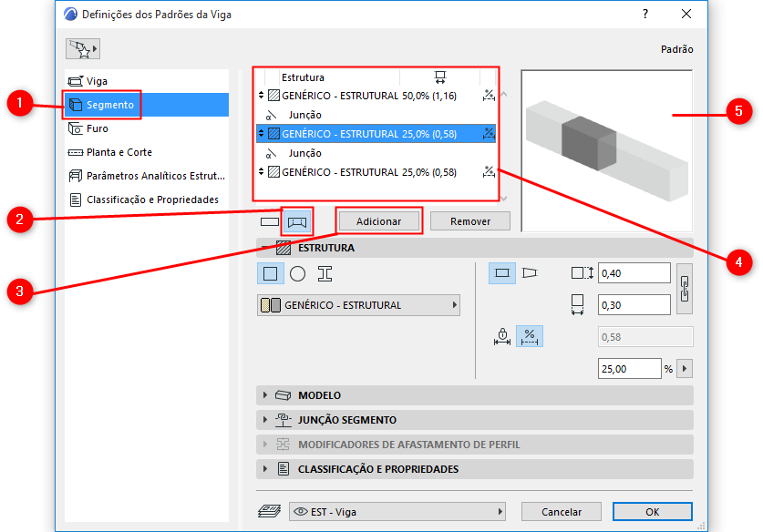
Task: Enable percentage segment length mode
Action: 530,335
